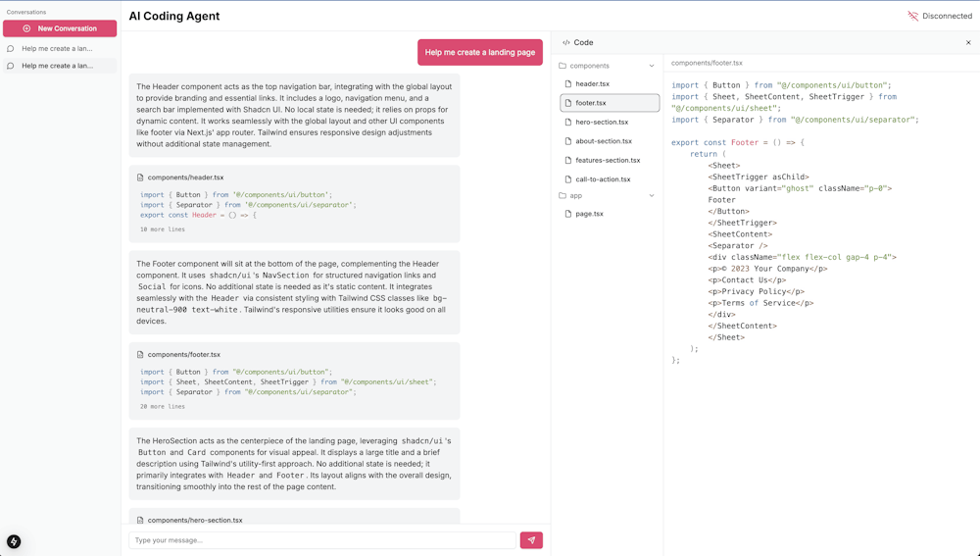Expand "10 more lines" in header snippet
The height and width of the screenshot is (556, 980).
coord(162,229)
